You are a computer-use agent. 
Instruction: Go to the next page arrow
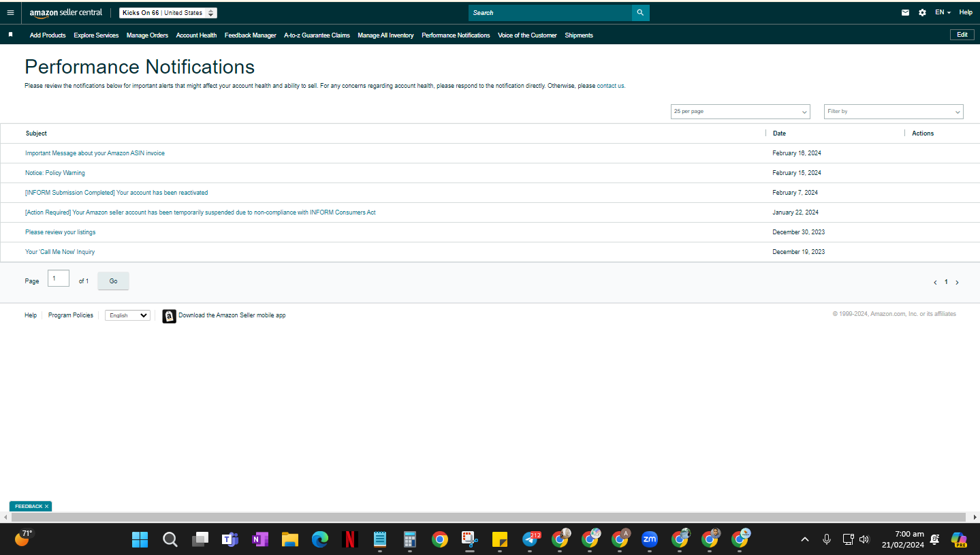pyautogui.click(x=957, y=282)
